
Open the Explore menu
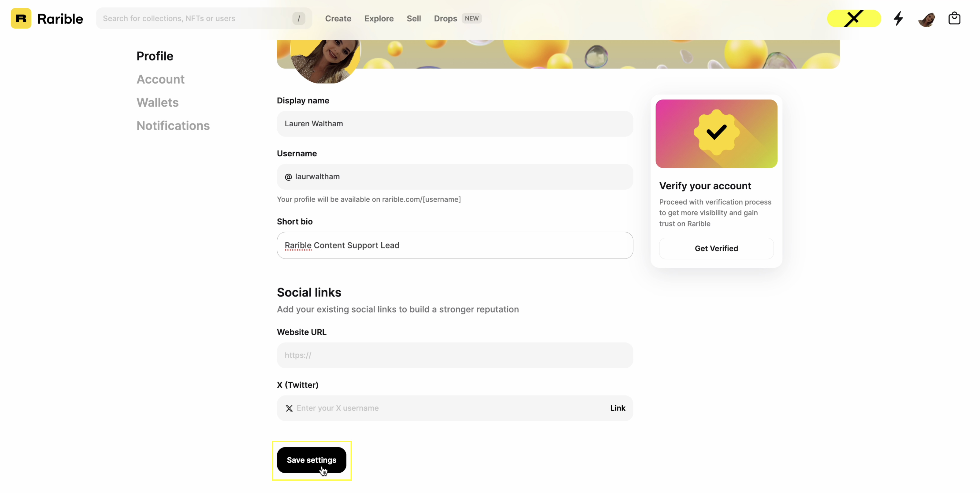tap(379, 18)
